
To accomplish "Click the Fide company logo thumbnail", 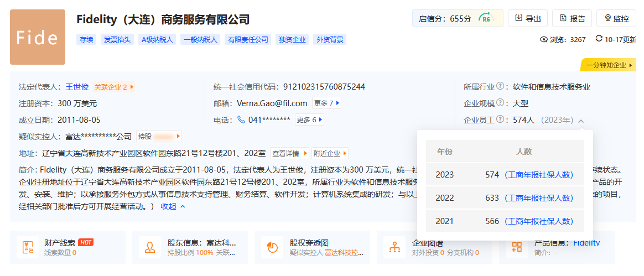I will coord(38,37).
